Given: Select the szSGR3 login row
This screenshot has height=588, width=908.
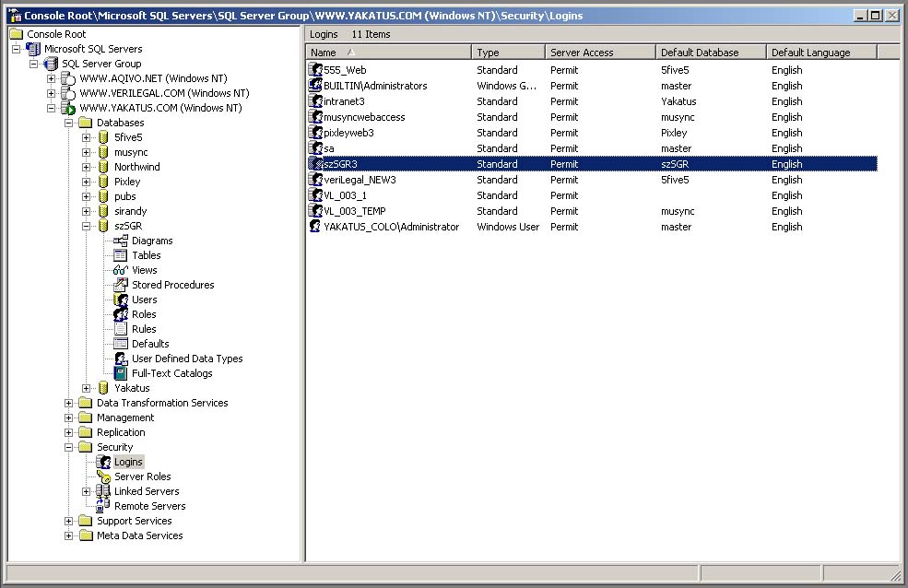Looking at the screenshot, I should tap(593, 164).
